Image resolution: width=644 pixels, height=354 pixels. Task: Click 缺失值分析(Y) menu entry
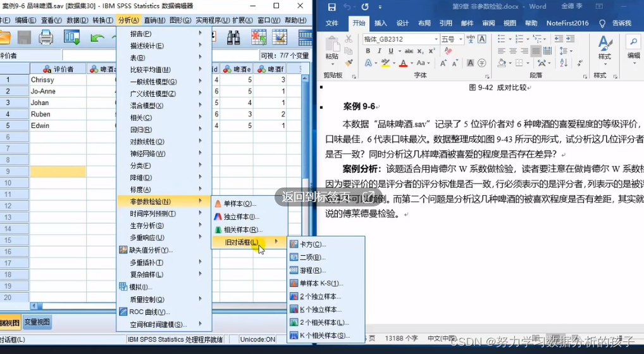pos(164,250)
